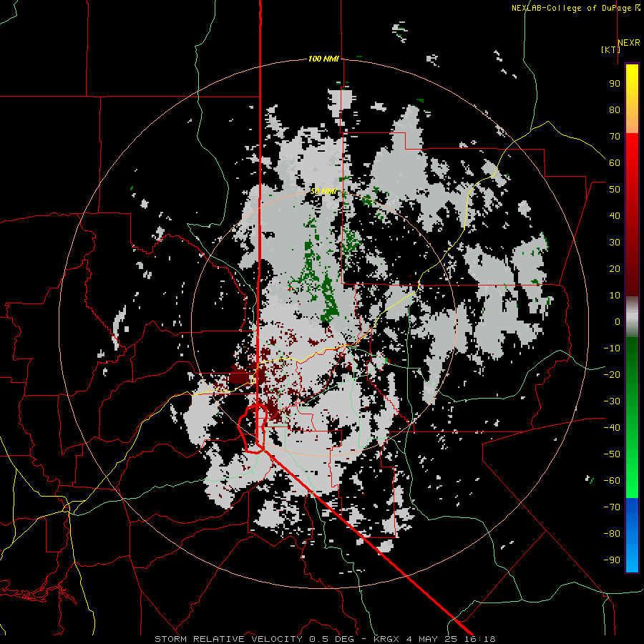
Task: Click the -80 value on velocity scale
Action: click(x=612, y=534)
